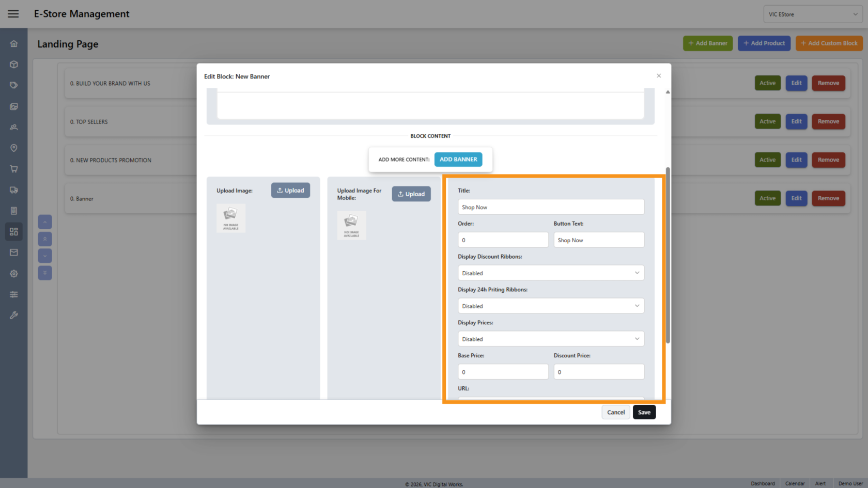Click into the Title input field
This screenshot has height=488, width=868.
551,207
